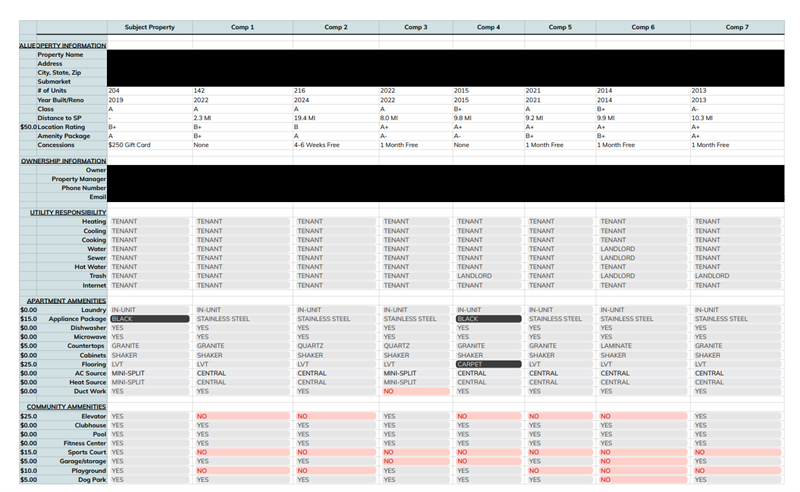
Task: Select the '$50.0' value beside Location Rating
Action: (28, 127)
